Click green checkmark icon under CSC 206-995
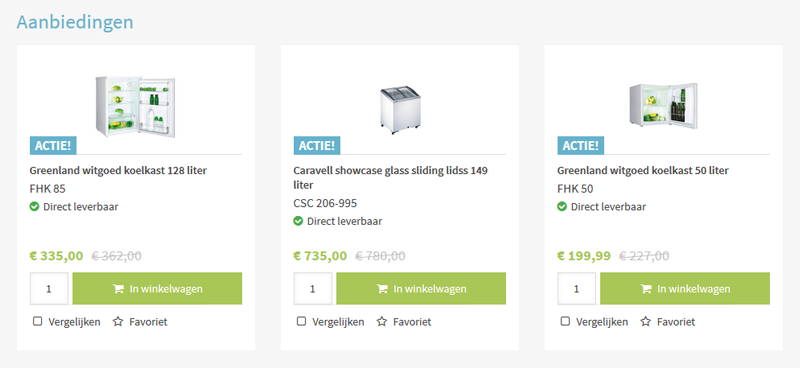Viewport: 800px width, 368px height. point(298,221)
